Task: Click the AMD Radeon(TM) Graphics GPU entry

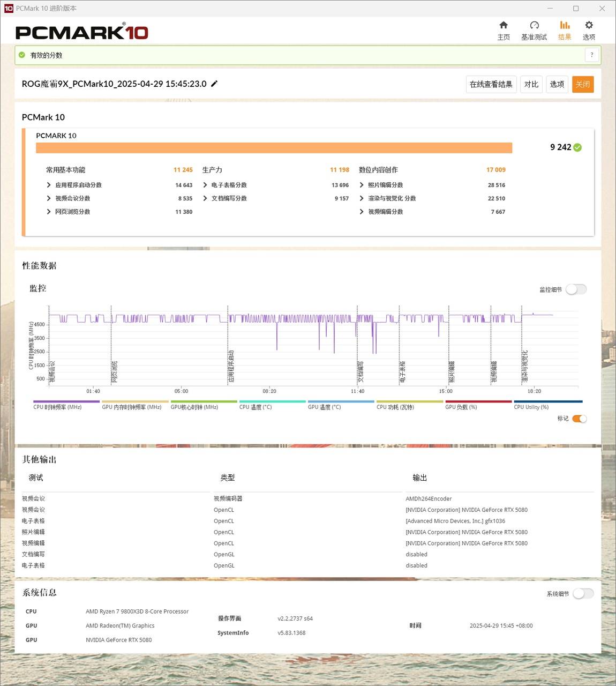Action: (120, 625)
